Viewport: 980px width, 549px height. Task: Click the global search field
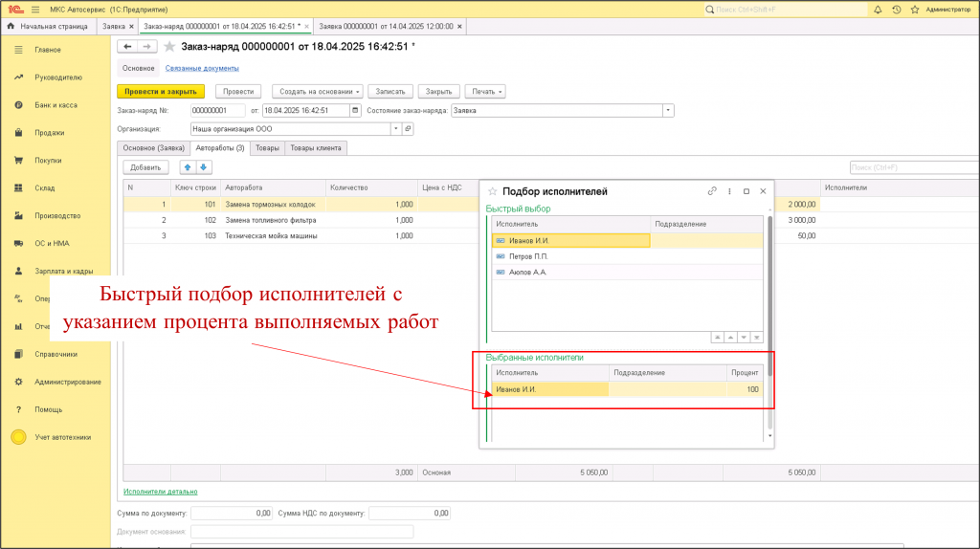[786, 10]
